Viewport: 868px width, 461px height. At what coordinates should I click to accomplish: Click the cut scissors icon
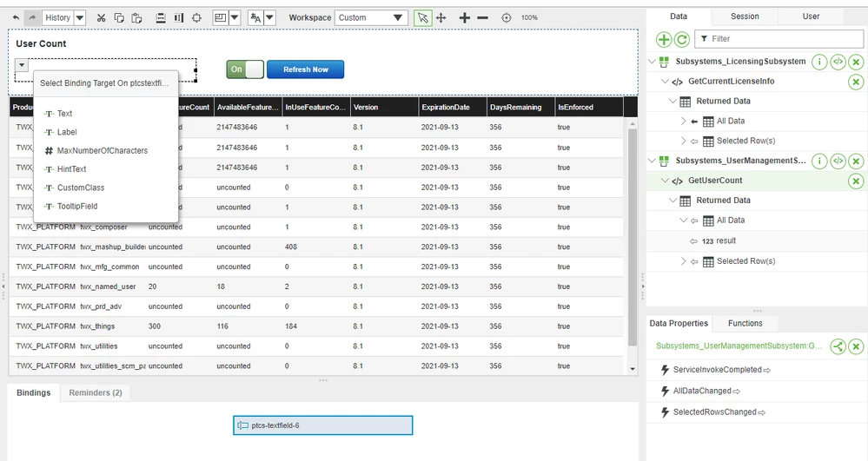101,17
